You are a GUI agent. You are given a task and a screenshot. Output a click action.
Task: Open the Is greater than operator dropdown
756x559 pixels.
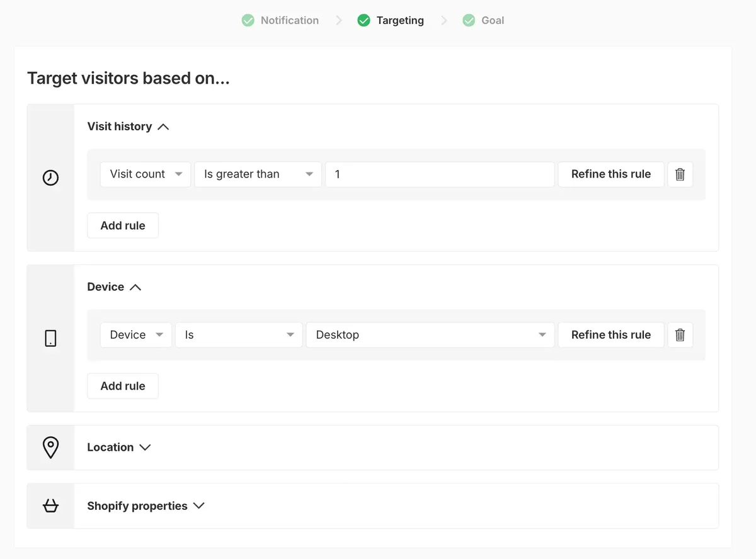tap(258, 174)
